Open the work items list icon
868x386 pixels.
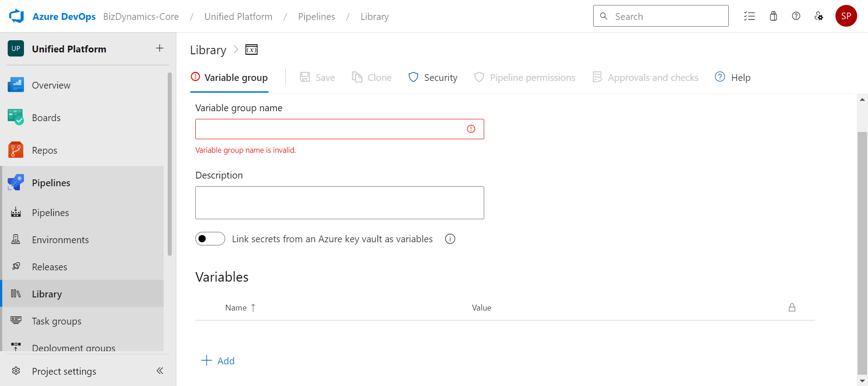pos(750,16)
